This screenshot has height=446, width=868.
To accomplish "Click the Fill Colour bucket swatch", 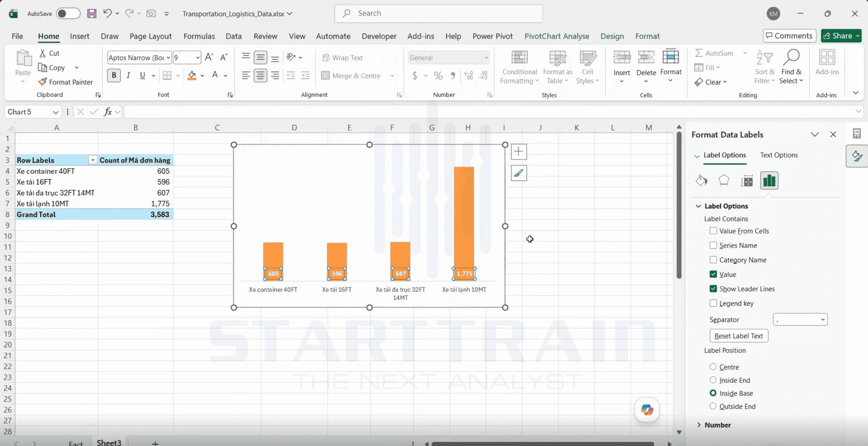I will 192,76.
